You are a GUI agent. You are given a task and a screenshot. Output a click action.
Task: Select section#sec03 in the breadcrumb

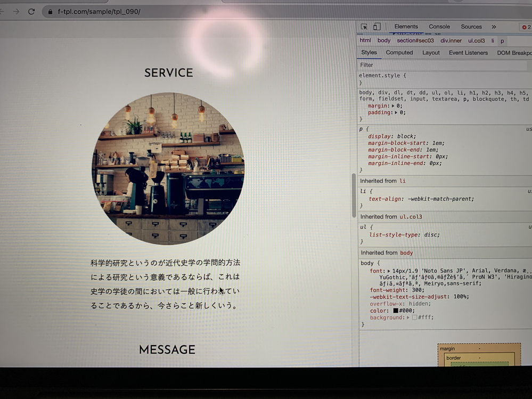[415, 40]
